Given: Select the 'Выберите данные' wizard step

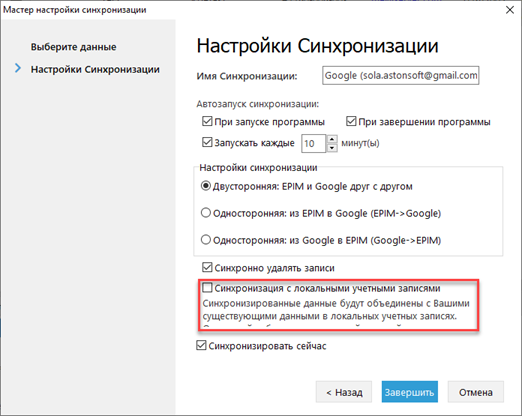Looking at the screenshot, I should coord(73,47).
